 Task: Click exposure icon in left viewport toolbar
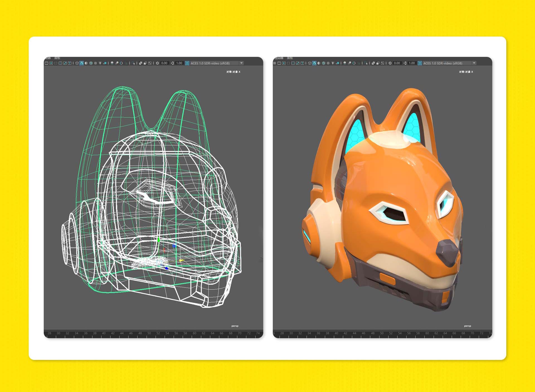click(x=157, y=63)
